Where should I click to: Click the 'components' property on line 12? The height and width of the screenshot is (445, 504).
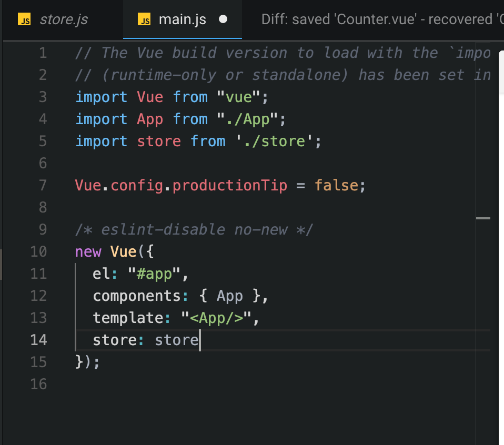tap(139, 296)
